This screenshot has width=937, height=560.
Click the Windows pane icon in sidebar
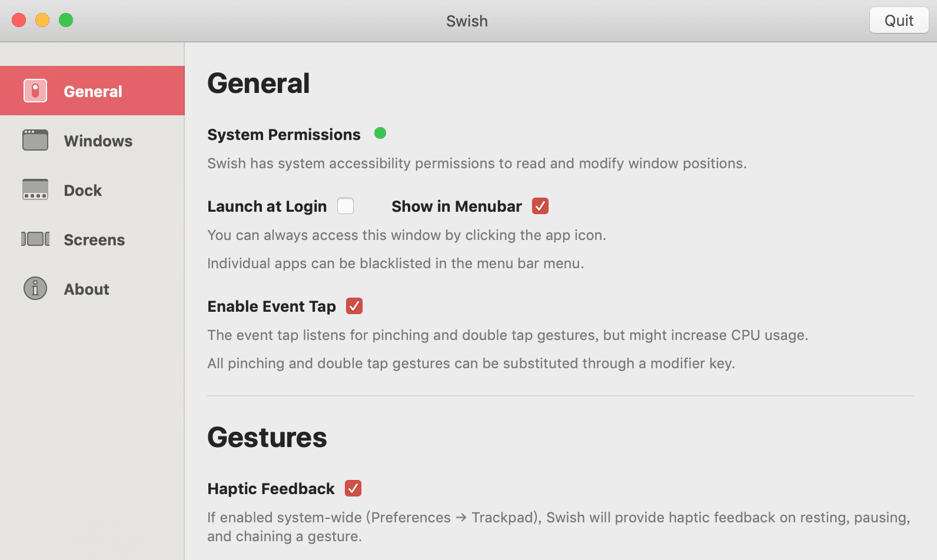35,140
